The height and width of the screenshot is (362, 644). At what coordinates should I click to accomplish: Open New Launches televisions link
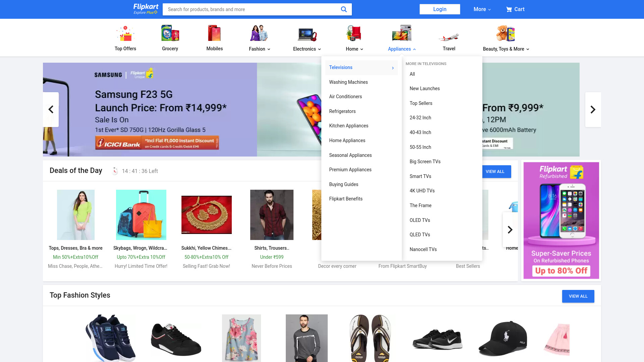point(425,88)
